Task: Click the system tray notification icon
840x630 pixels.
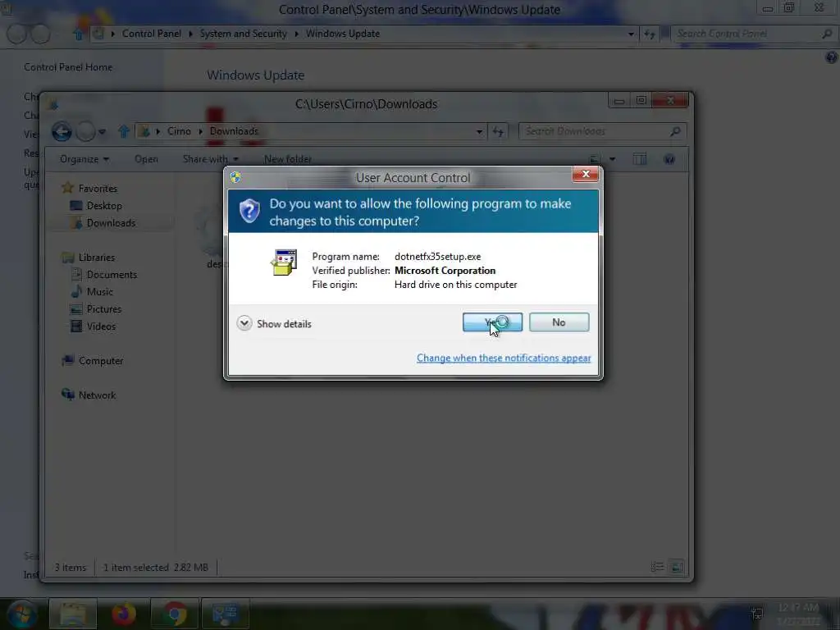Action: (757, 614)
